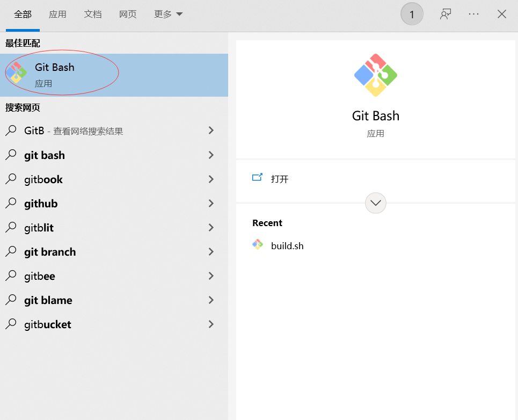Select the 全部 tab
Screen dimensions: 518x420
[x=23, y=14]
